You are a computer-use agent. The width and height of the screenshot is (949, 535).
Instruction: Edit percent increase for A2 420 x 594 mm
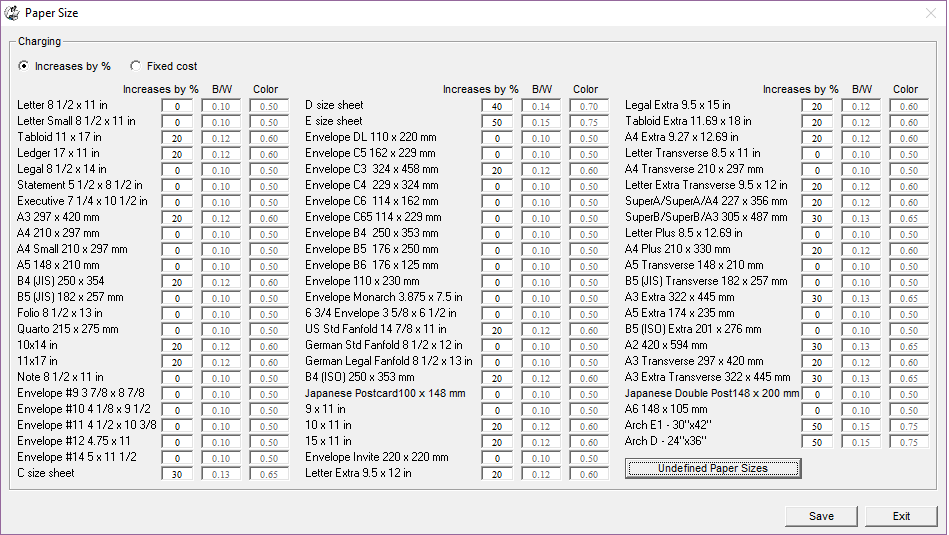pos(817,346)
